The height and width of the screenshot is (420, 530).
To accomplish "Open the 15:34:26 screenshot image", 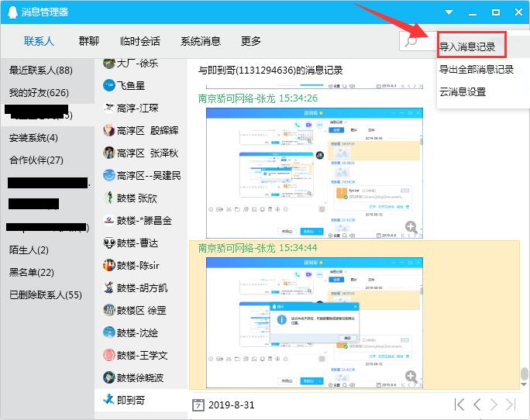I will click(x=315, y=173).
